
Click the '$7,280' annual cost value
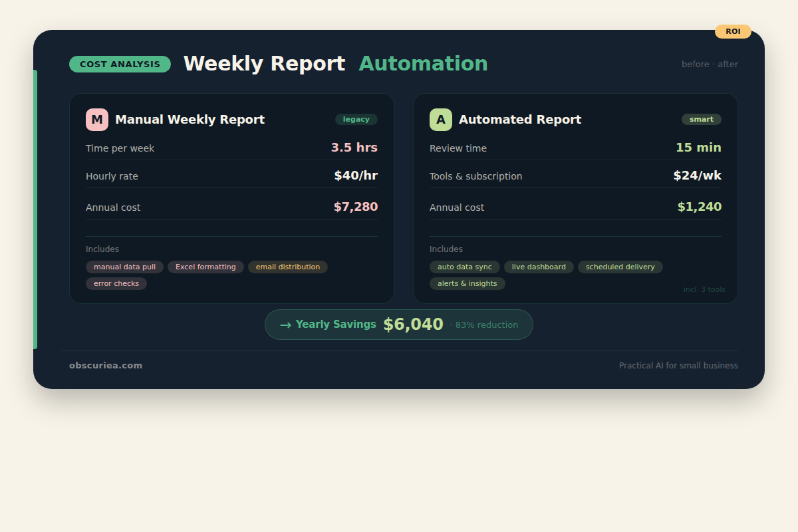coord(356,207)
